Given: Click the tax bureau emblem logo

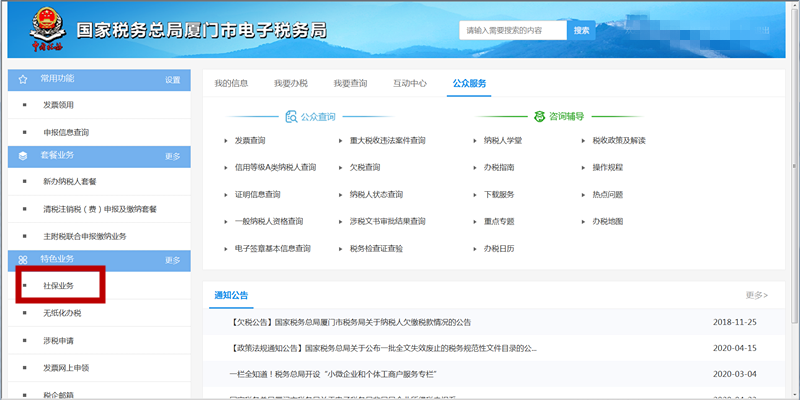Looking at the screenshot, I should coord(47,30).
